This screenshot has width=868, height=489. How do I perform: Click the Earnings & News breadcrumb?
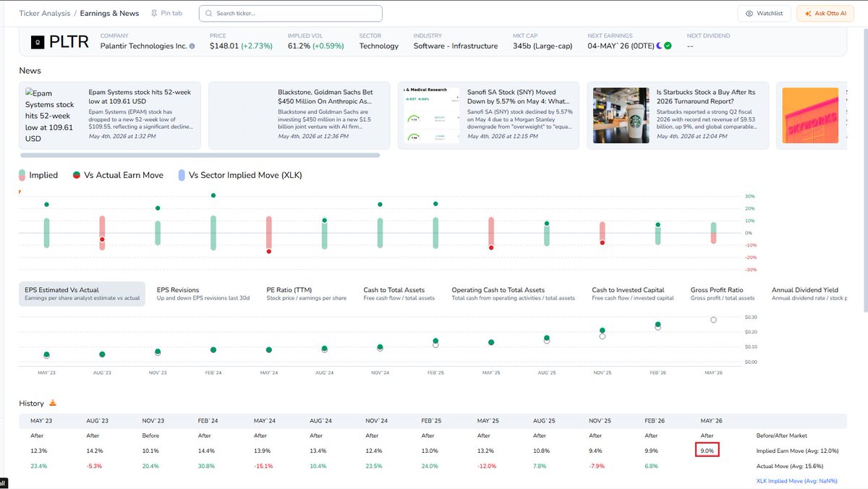tap(109, 14)
